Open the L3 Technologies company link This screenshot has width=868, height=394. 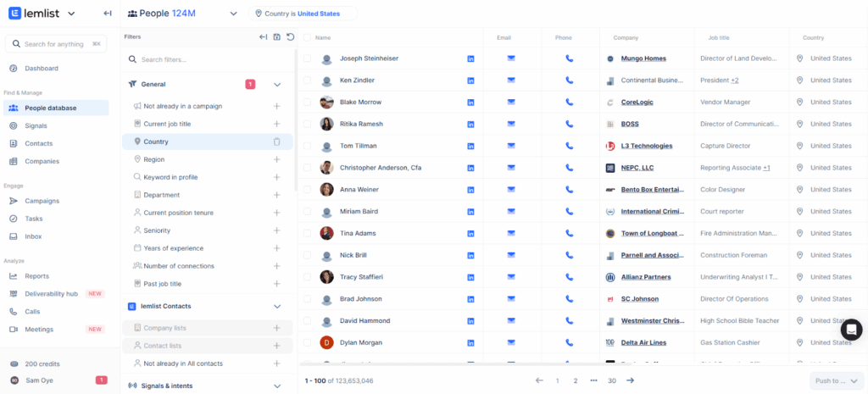[x=647, y=146]
